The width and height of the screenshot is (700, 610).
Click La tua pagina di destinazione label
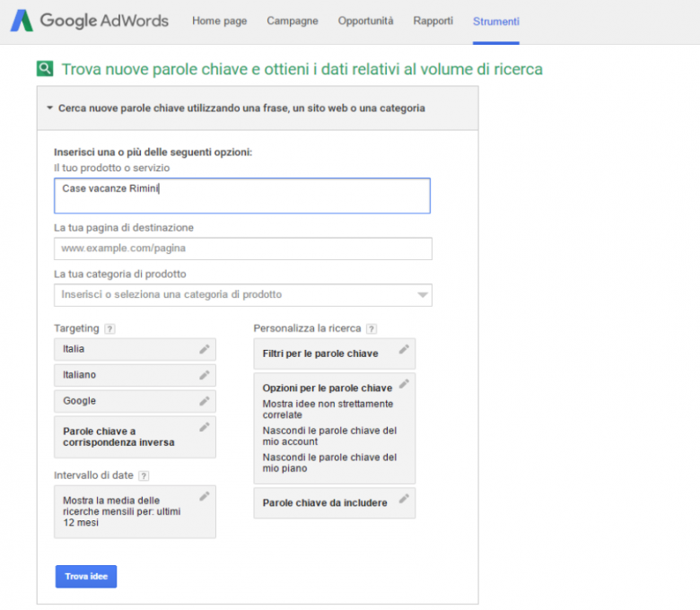(124, 228)
